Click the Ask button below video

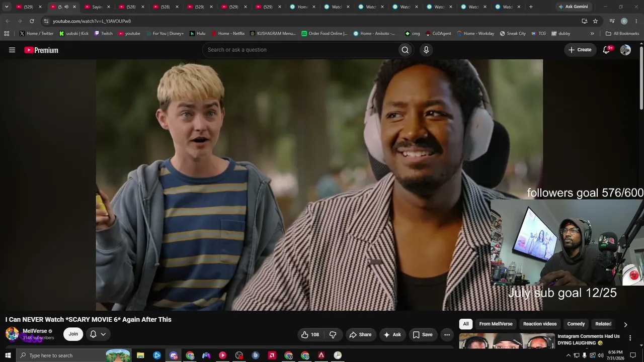pyautogui.click(x=392, y=334)
